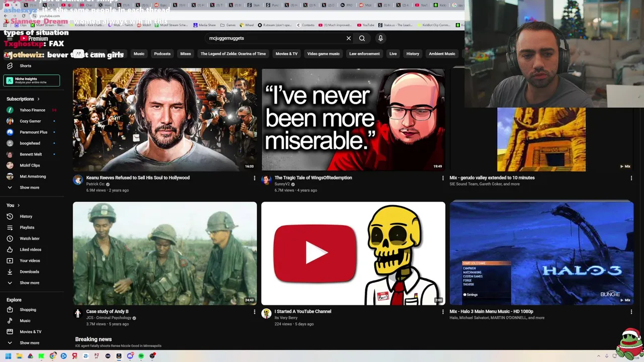Viewport: 644px width, 362px height.
Task: Play the skeleton YouTube logo thumbnail
Action: (x=353, y=253)
